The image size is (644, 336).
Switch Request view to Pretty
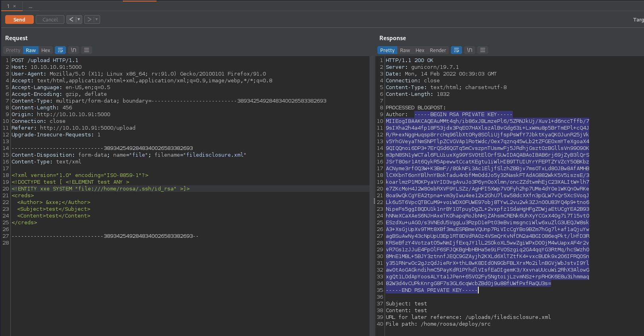(x=13, y=50)
